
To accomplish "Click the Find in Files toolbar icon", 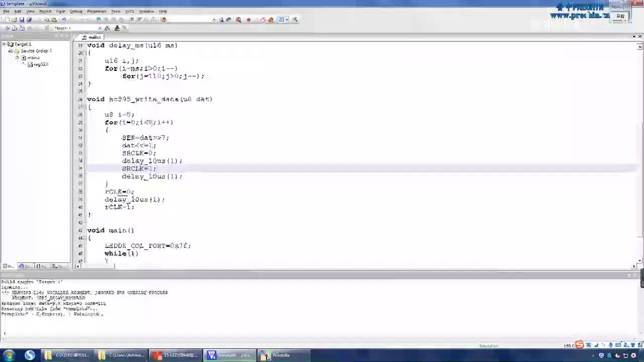I will pyautogui.click(x=163, y=20).
